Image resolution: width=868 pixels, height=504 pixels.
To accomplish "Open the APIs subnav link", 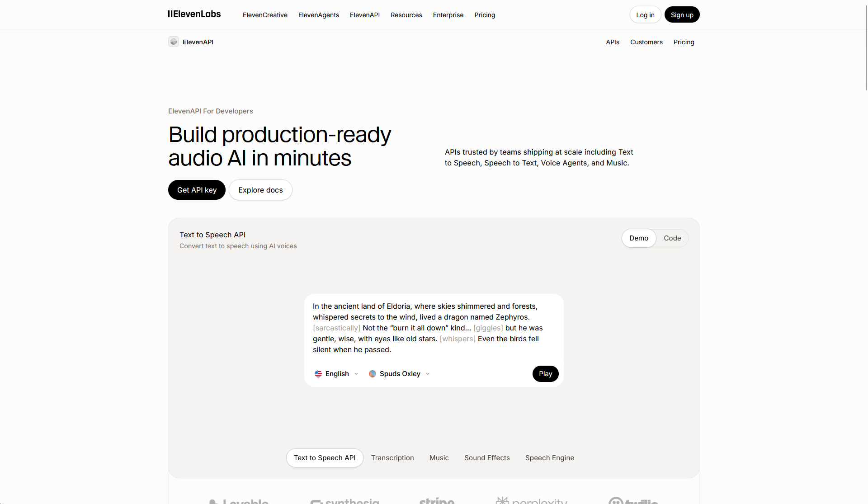I will pyautogui.click(x=613, y=42).
